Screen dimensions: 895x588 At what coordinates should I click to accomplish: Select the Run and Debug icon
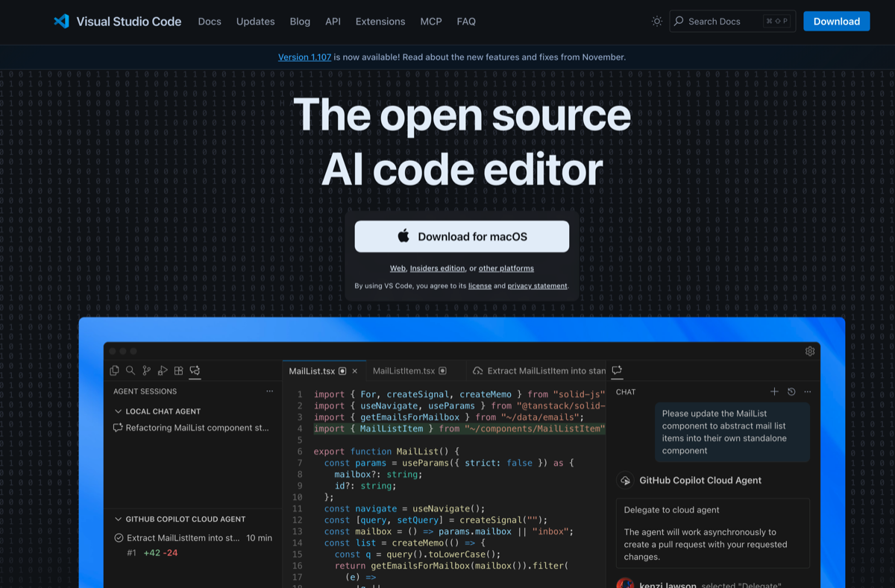tap(163, 370)
